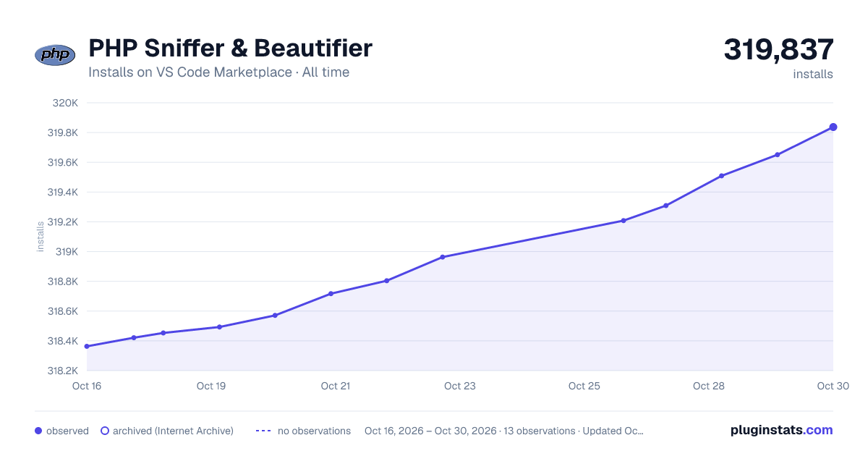Click the 319,837 total installs figure
The height and width of the screenshot is (456, 868).
778,49
